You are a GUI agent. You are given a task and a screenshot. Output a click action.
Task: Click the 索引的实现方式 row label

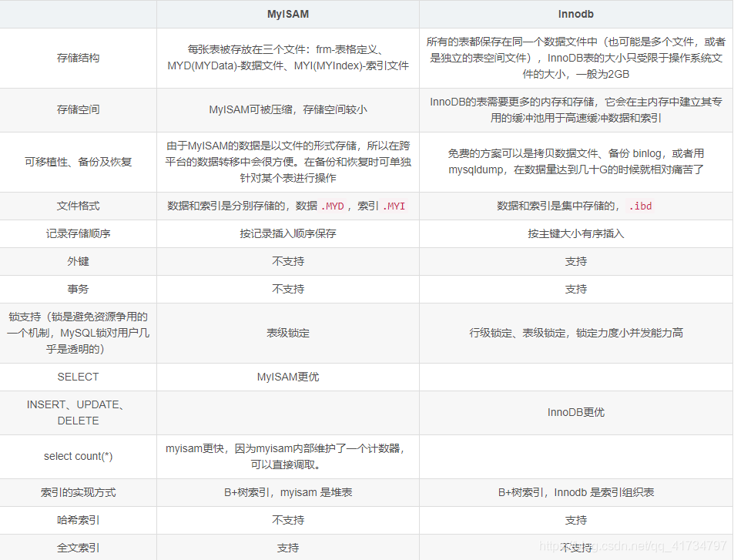(x=78, y=492)
